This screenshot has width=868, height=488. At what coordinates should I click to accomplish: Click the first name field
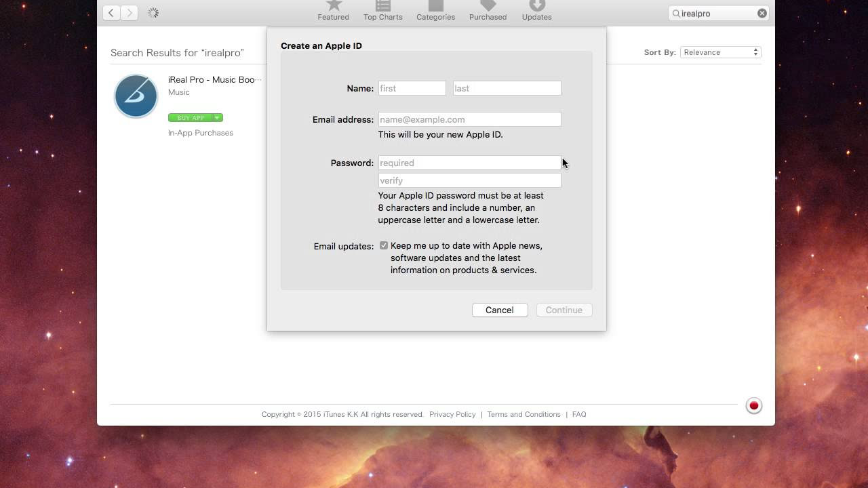pos(412,88)
